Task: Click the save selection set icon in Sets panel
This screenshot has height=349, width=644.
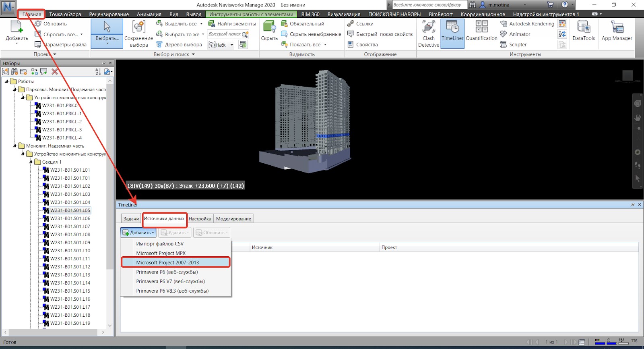Action: pos(5,72)
